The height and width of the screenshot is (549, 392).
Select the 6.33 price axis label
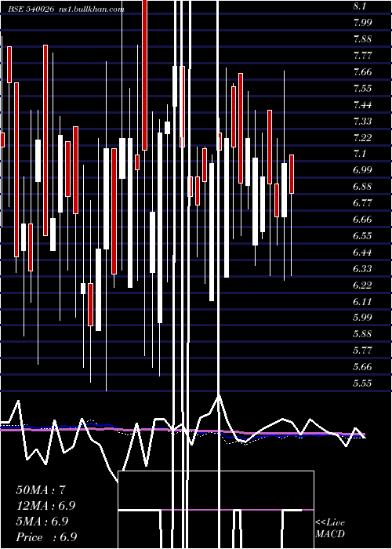pos(362,268)
